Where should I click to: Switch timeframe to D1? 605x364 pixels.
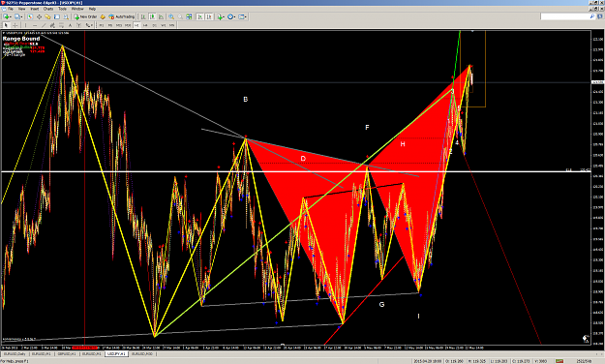[154, 25]
